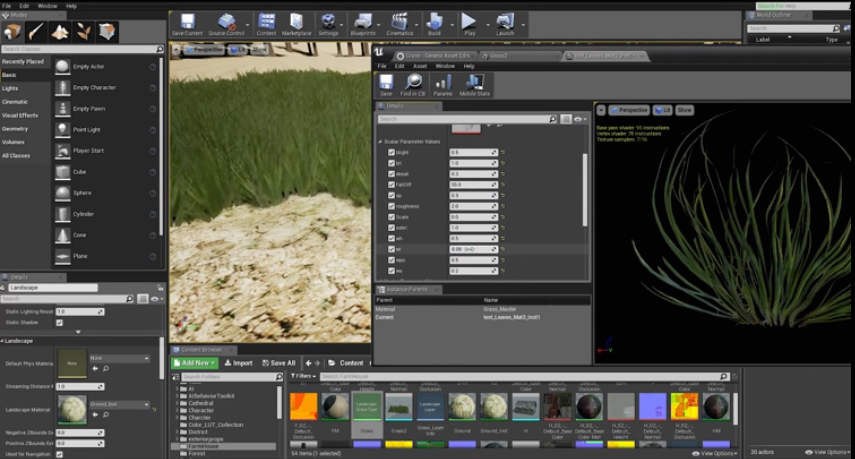Open Mobile Stats in material editor

click(x=474, y=86)
